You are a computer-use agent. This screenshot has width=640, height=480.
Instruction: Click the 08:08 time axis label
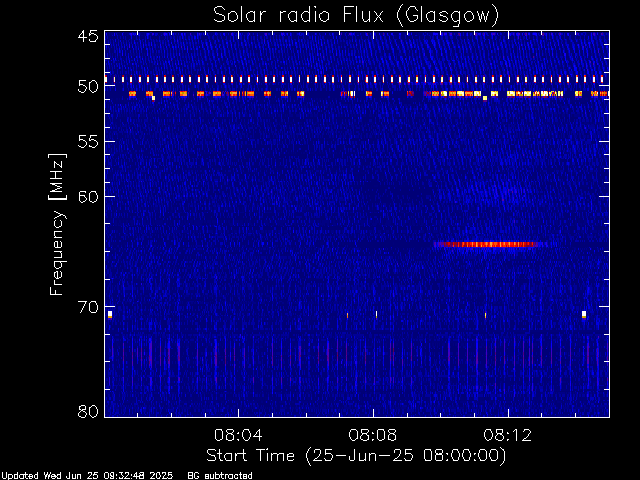(x=373, y=435)
